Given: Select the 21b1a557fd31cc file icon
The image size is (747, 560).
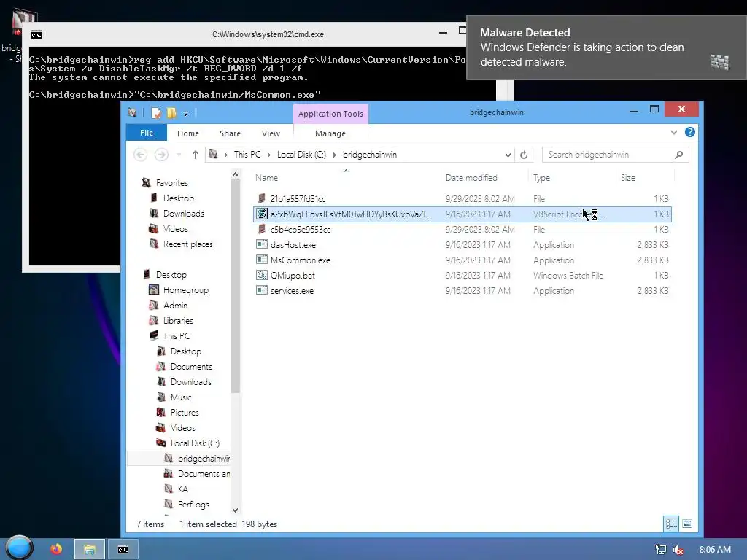Looking at the screenshot, I should point(262,198).
